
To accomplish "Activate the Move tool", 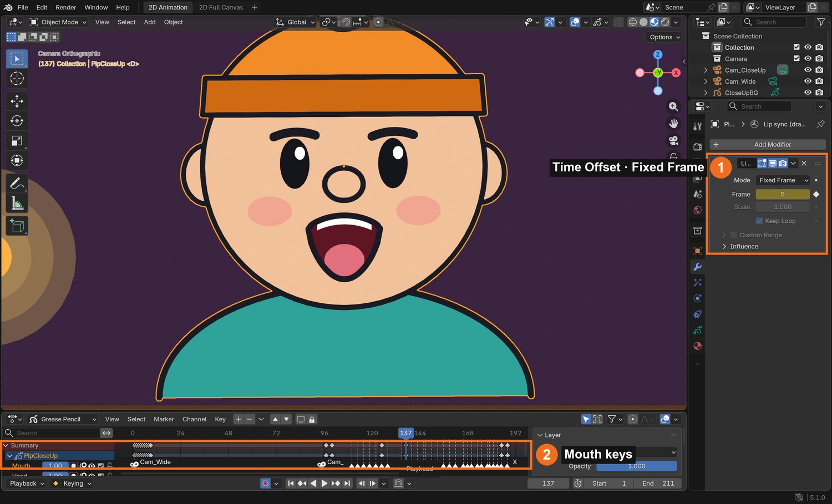I will pos(17,101).
